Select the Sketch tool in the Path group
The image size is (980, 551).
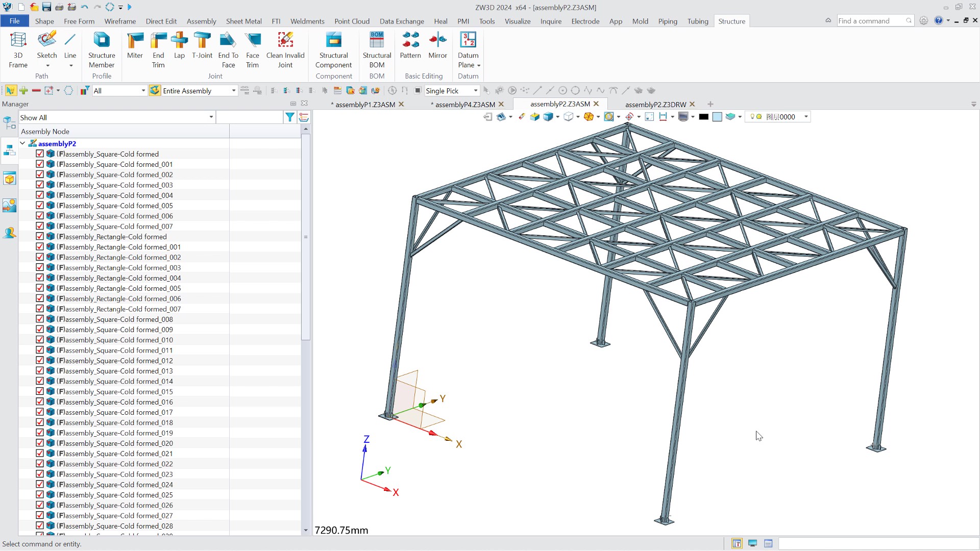pos(47,46)
